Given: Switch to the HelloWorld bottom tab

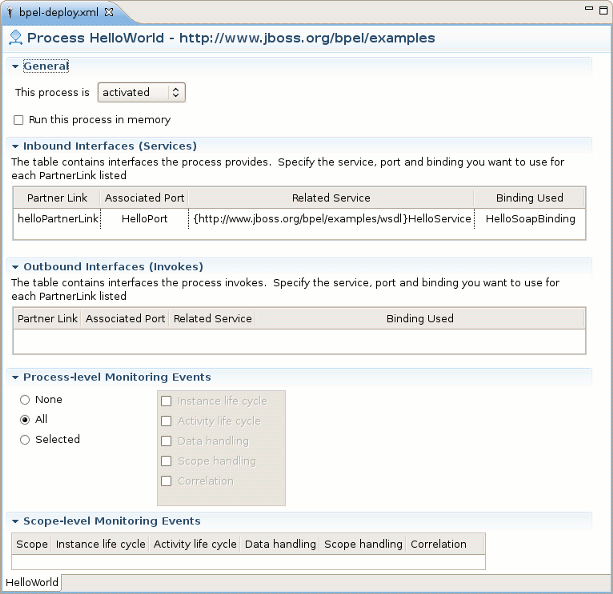Looking at the screenshot, I should 32,582.
